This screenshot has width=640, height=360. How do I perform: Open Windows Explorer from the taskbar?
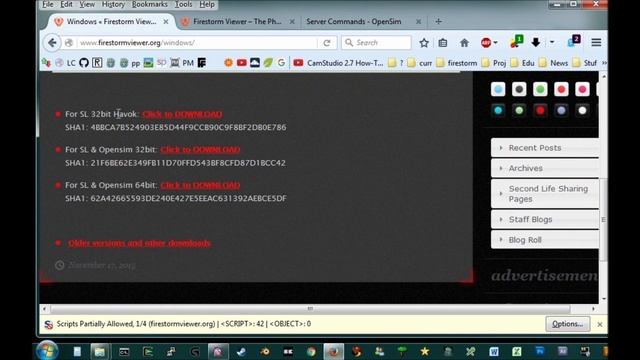tap(99, 351)
